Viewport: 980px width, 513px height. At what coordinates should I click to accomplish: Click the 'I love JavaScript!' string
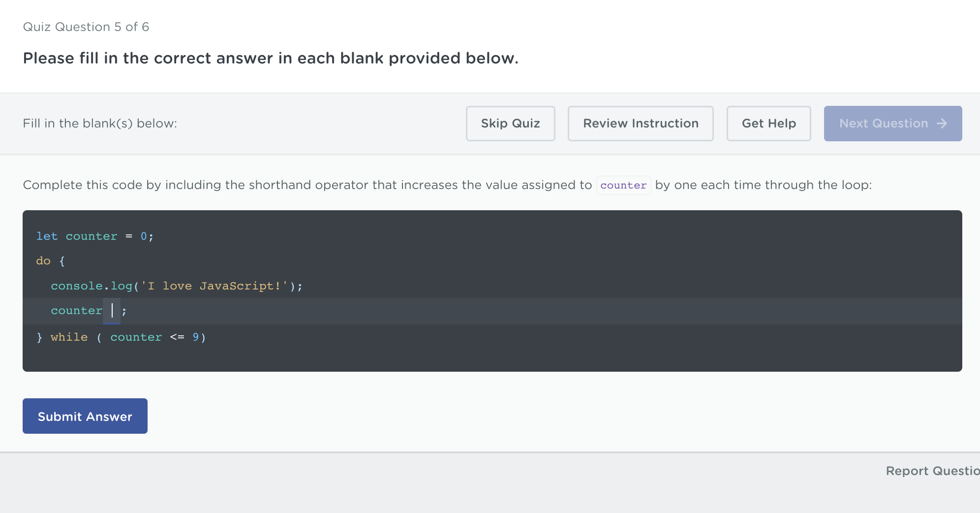coord(214,286)
